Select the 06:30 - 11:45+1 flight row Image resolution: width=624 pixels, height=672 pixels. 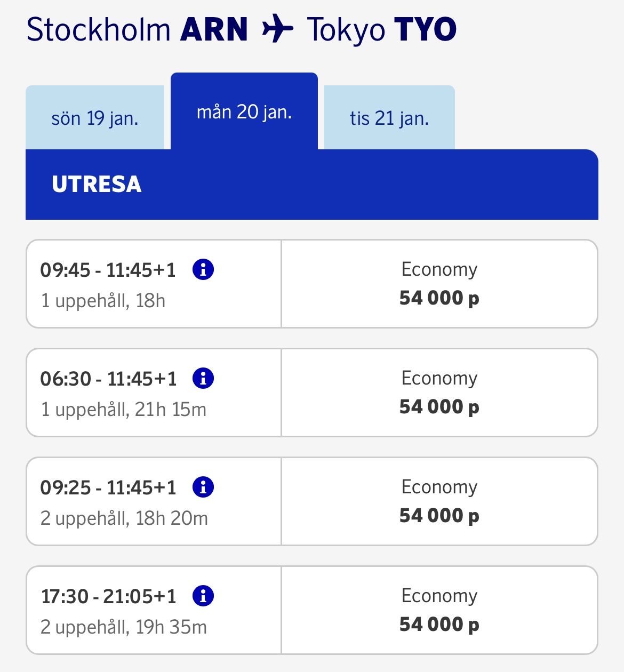[x=108, y=379]
